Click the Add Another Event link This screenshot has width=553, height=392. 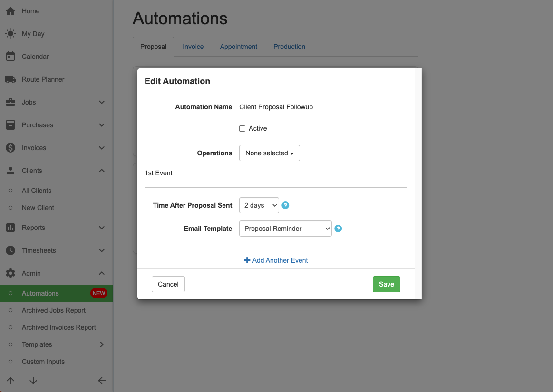pos(276,260)
